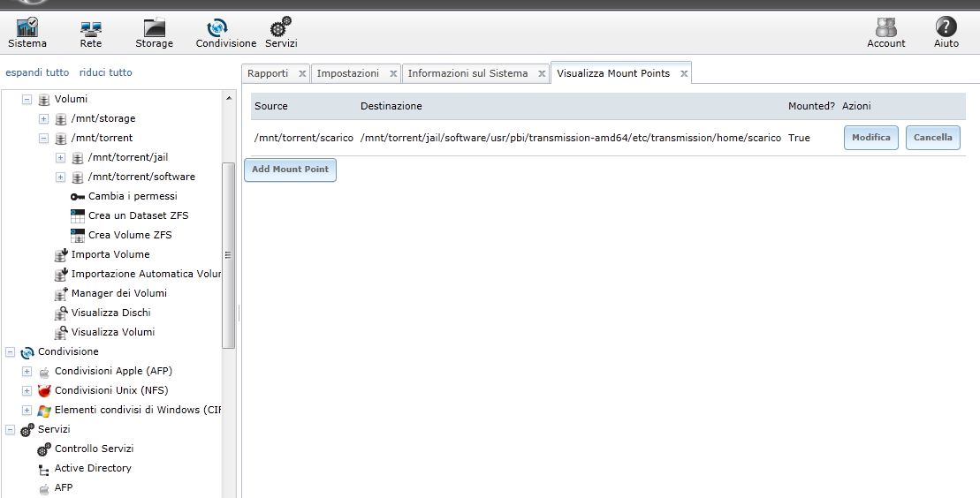Viewport: 980px width, 498px height.
Task: Open the Rete network icon
Action: pyautogui.click(x=91, y=27)
